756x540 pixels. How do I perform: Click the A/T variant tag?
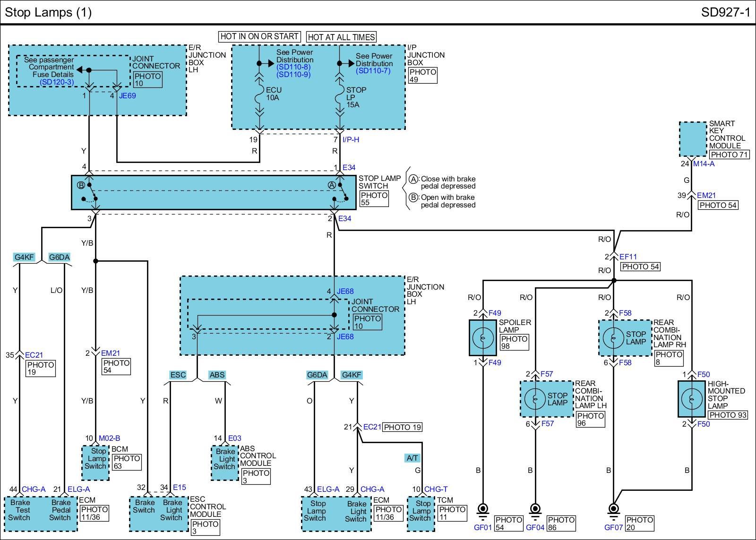click(x=412, y=458)
